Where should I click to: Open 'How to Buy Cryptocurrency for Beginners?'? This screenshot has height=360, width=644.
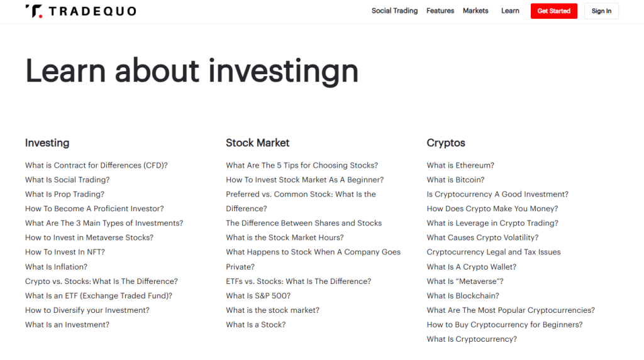coord(504,324)
